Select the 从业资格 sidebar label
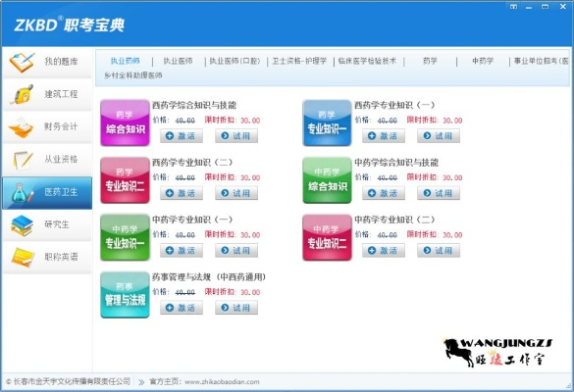 click(61, 159)
